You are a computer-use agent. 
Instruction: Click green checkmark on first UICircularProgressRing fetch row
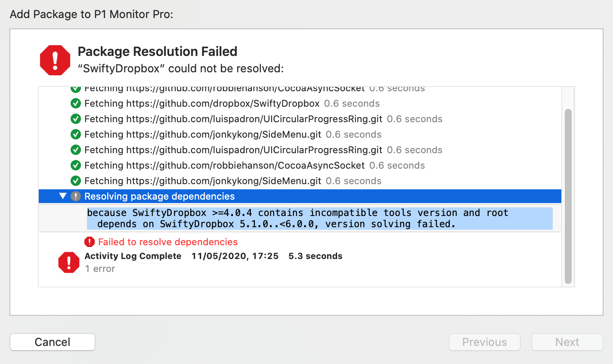76,119
